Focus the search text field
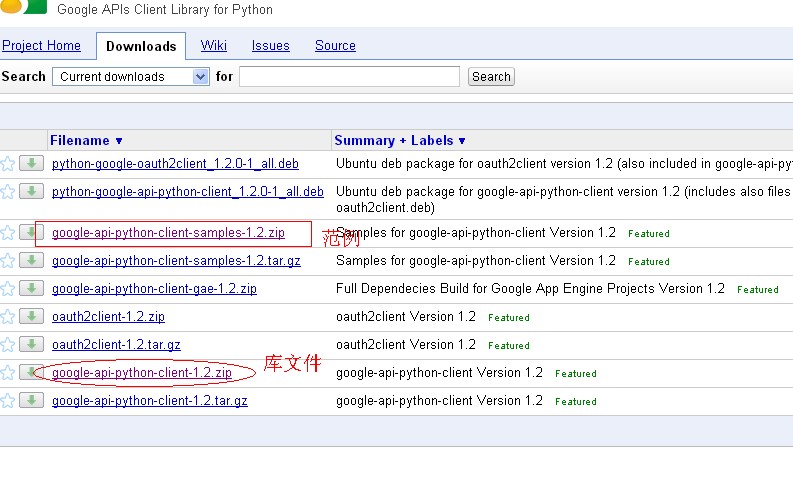793x491 pixels. (349, 77)
